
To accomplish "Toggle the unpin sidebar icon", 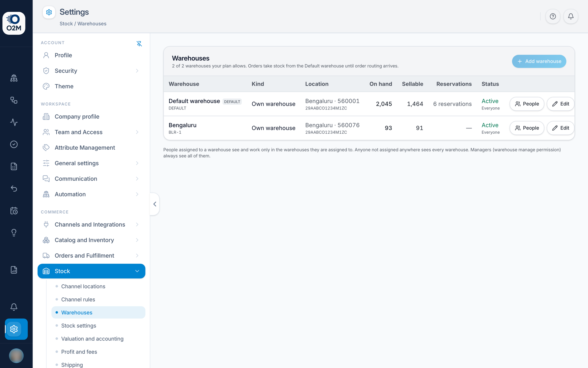I will pyautogui.click(x=139, y=44).
